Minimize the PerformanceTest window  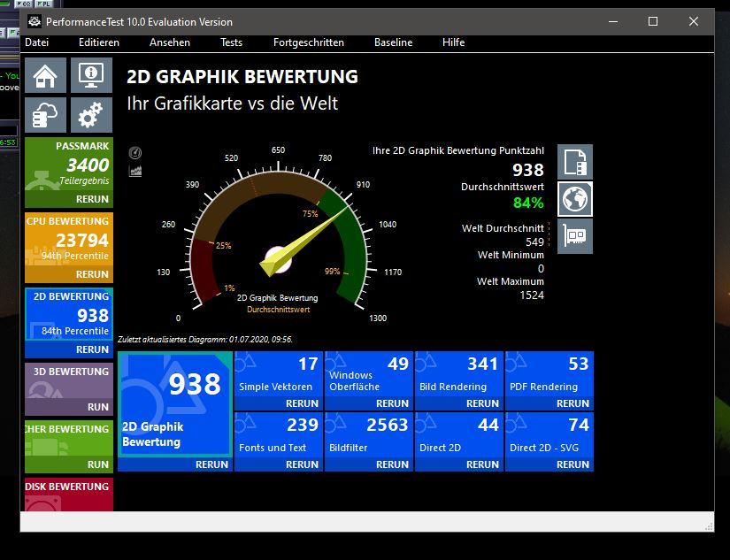tap(613, 21)
